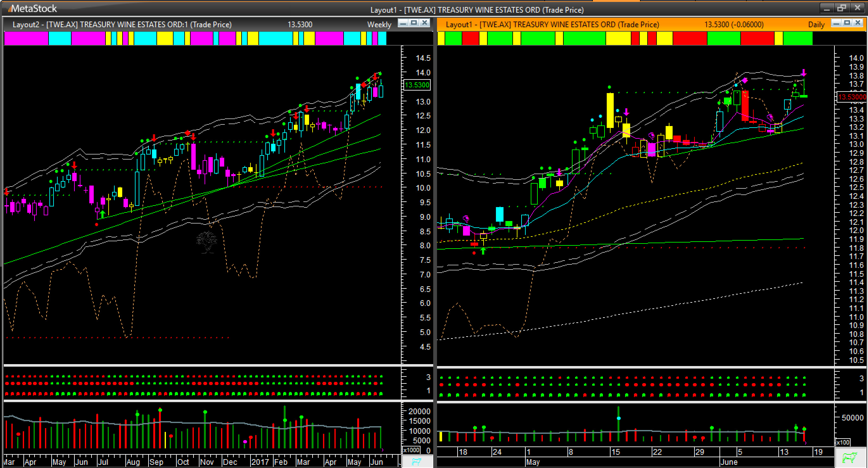This screenshot has height=468, width=868.
Task: Click the '15' date label on Daily axis
Action: click(615, 452)
